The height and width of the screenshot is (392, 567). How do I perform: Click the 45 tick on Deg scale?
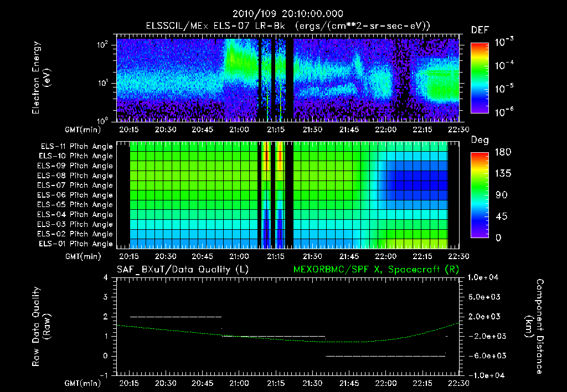pos(501,216)
